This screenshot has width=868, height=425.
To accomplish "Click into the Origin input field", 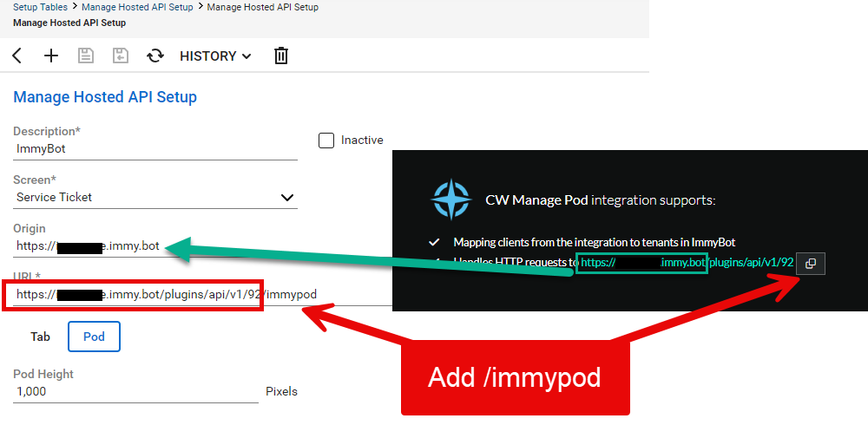I will tap(87, 246).
